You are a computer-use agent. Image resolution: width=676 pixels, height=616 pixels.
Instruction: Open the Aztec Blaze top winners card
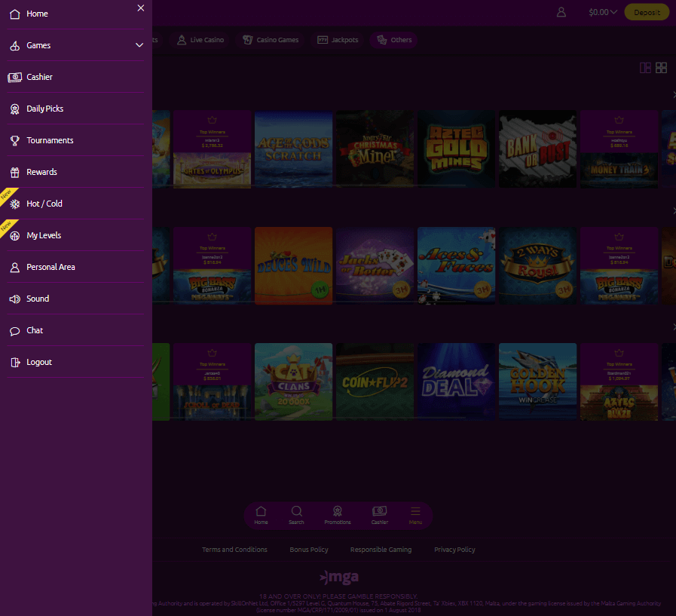619,382
